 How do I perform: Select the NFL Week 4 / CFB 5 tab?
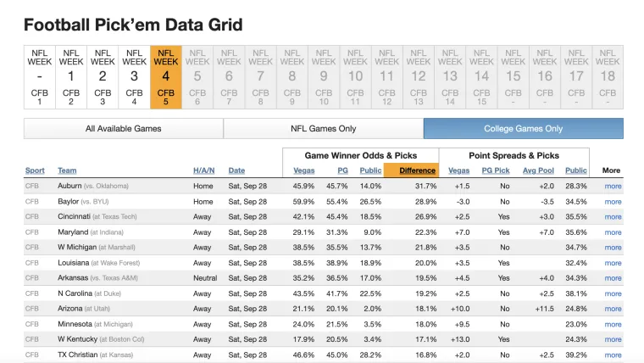coord(165,76)
